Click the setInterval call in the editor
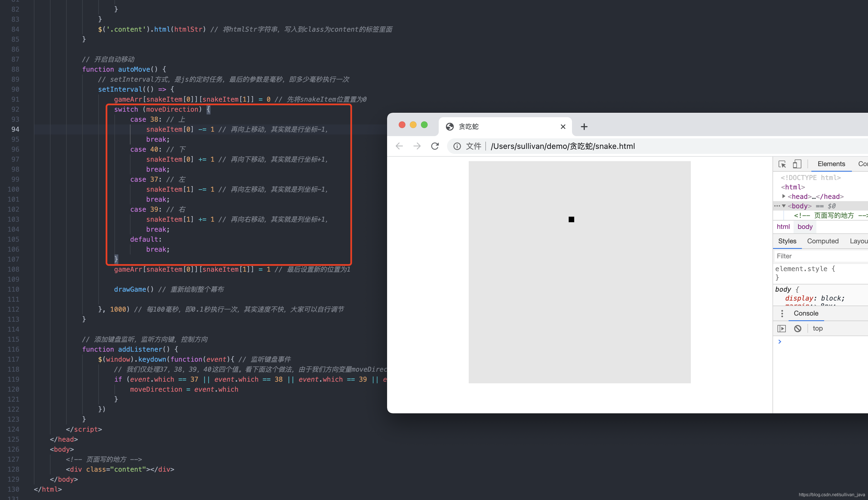 (x=120, y=89)
